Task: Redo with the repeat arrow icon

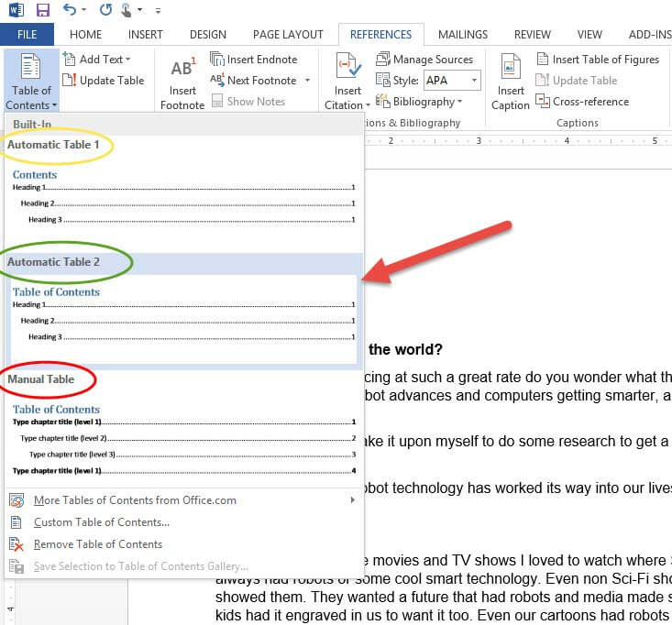Action: [x=105, y=9]
